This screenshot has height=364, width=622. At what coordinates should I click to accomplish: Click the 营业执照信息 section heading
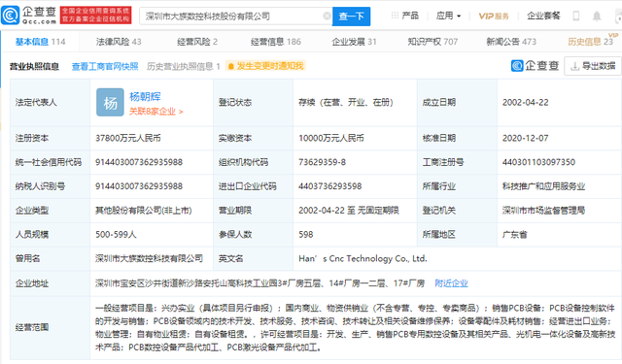[x=34, y=67]
